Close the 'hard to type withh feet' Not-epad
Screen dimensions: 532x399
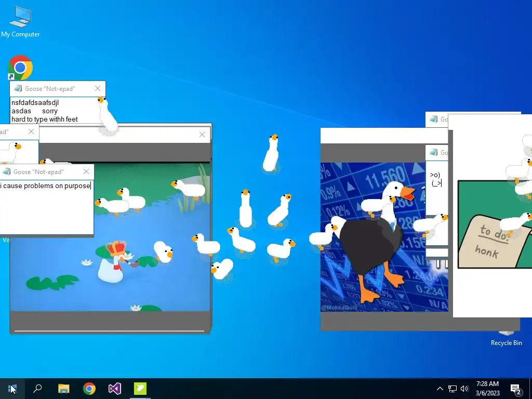coord(98,88)
